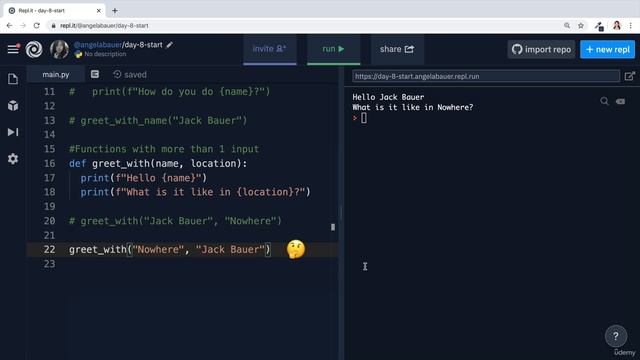Click line 22 greet_with call
640x360 pixels.
pos(169,249)
